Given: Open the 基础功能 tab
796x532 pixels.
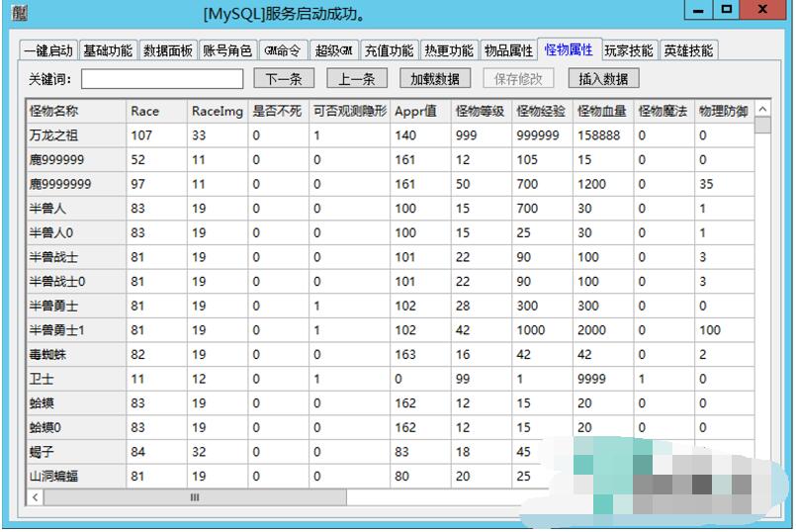Looking at the screenshot, I should [x=108, y=50].
